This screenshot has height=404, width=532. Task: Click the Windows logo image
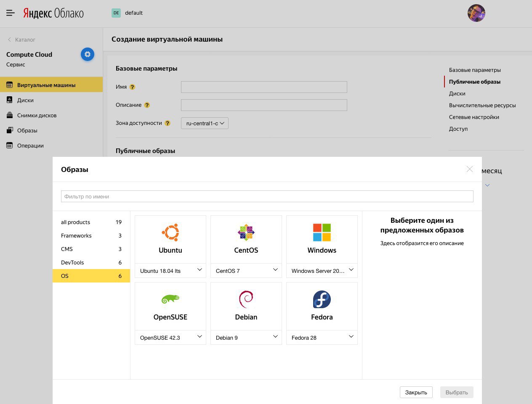tap(322, 232)
